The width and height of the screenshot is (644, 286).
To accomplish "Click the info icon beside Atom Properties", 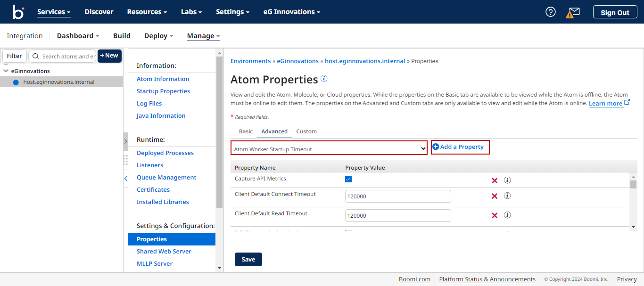I will pos(324,78).
